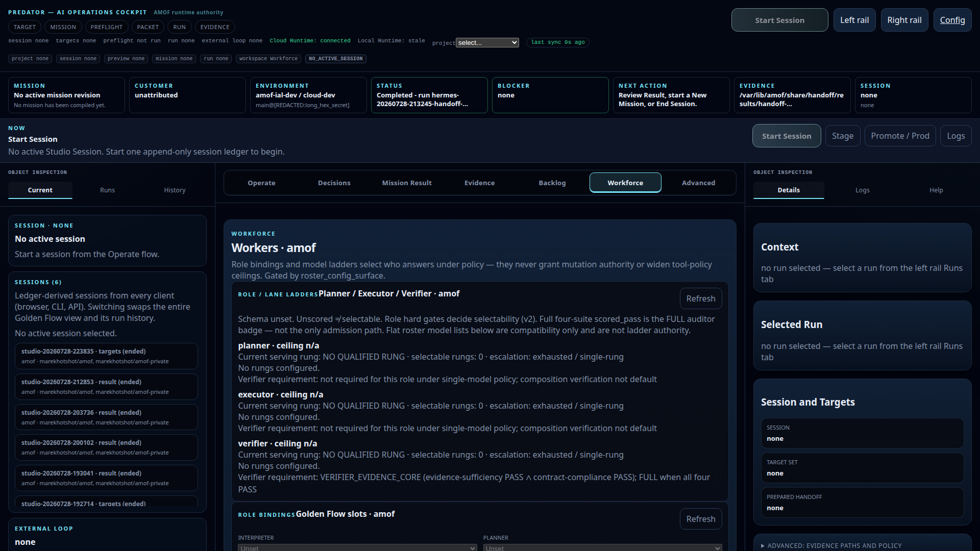The height and width of the screenshot is (551, 980).
Task: Switch to the left rail History tab
Action: coord(175,190)
